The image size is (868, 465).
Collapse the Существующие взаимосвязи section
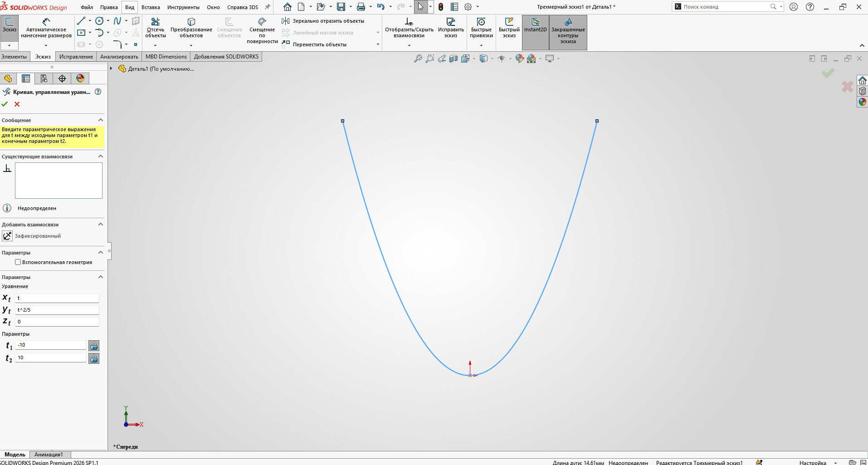(x=101, y=157)
